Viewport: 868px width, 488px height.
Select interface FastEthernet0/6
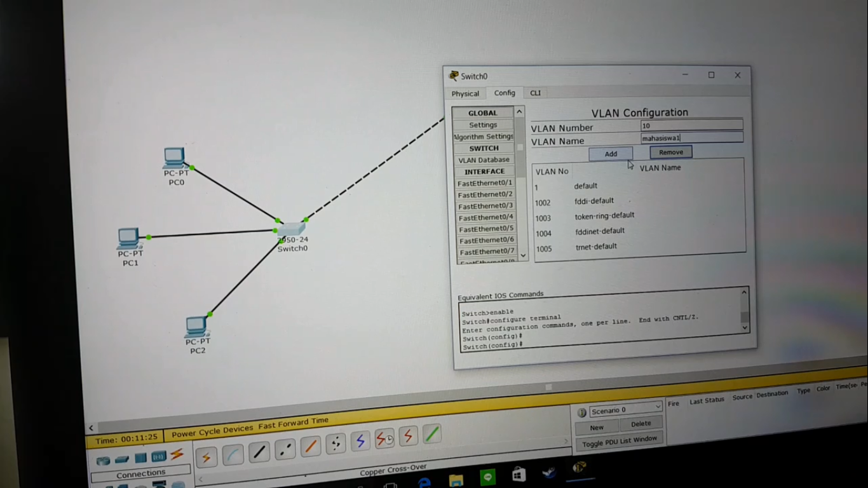click(487, 240)
